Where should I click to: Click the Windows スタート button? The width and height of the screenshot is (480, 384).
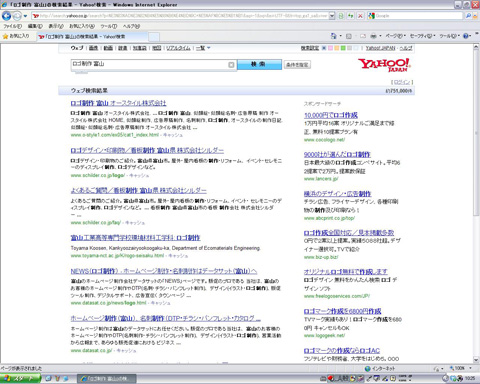click(20, 378)
